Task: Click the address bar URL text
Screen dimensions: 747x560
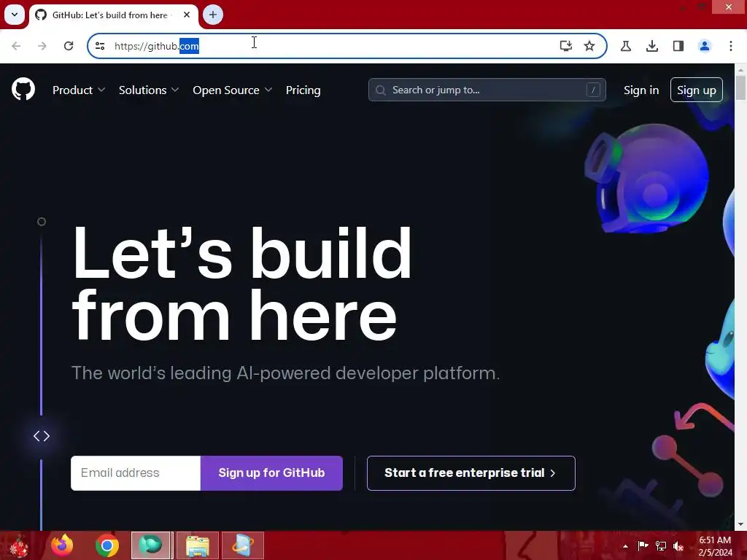Action: pyautogui.click(x=157, y=46)
